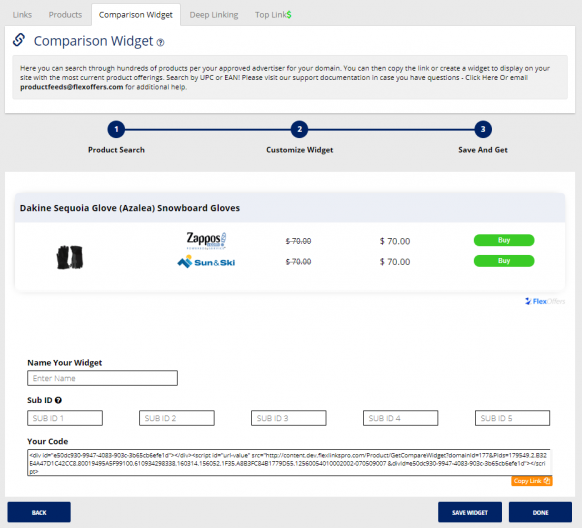Open the Products tab
Screen dimensions: 582x528
point(65,15)
